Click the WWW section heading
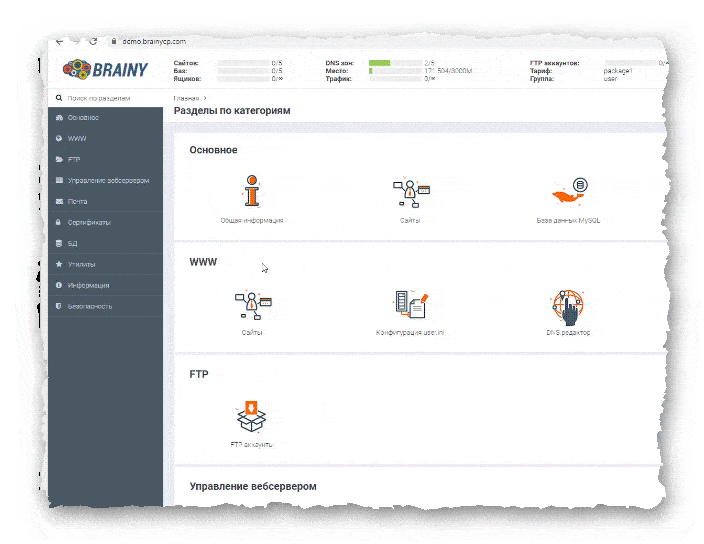Image resolution: width=704 pixels, height=544 pixels. point(203,262)
